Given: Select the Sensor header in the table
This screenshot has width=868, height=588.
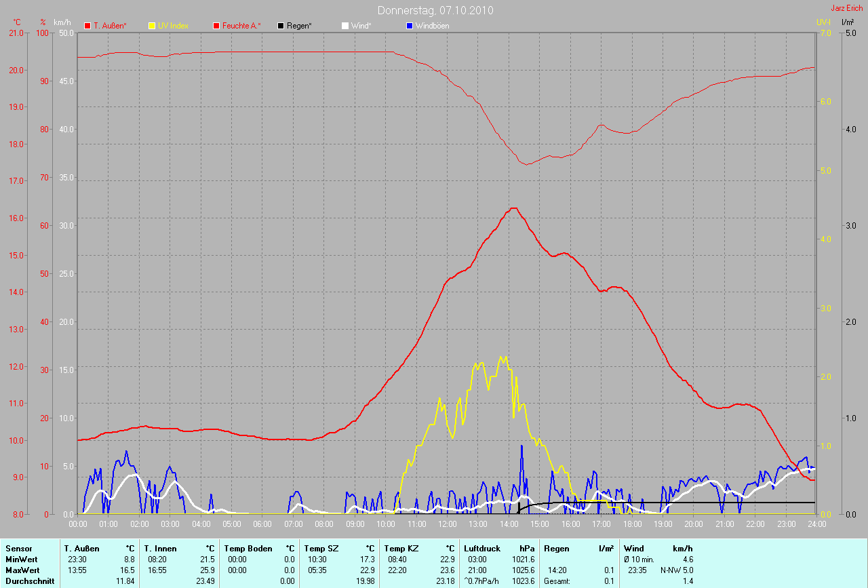Looking at the screenshot, I should pyautogui.click(x=18, y=548).
